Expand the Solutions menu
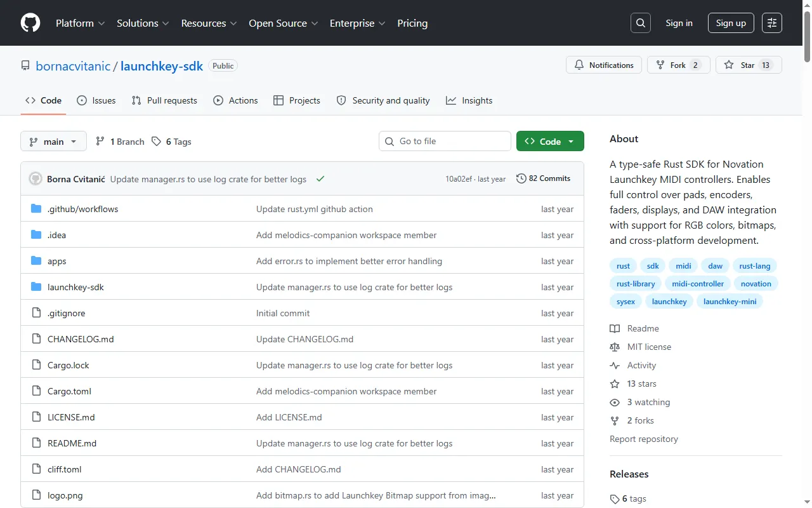812x508 pixels. point(143,23)
